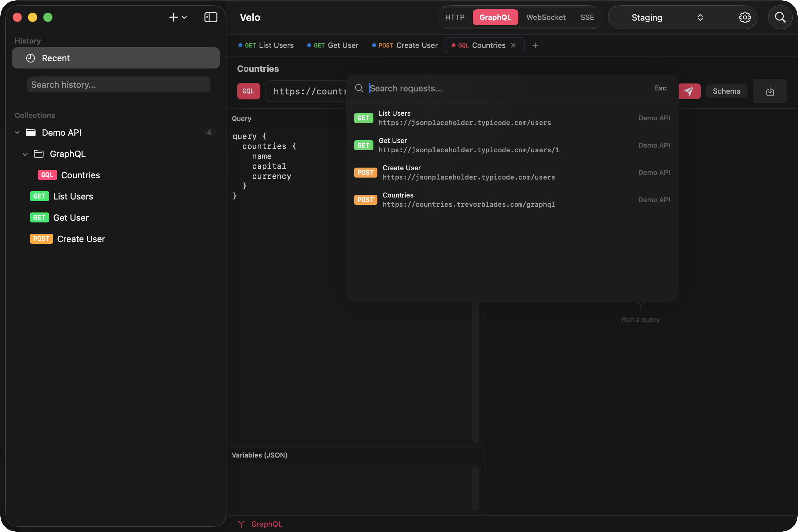Select Get User search result
Screen dimensions: 798x532
click(x=512, y=145)
